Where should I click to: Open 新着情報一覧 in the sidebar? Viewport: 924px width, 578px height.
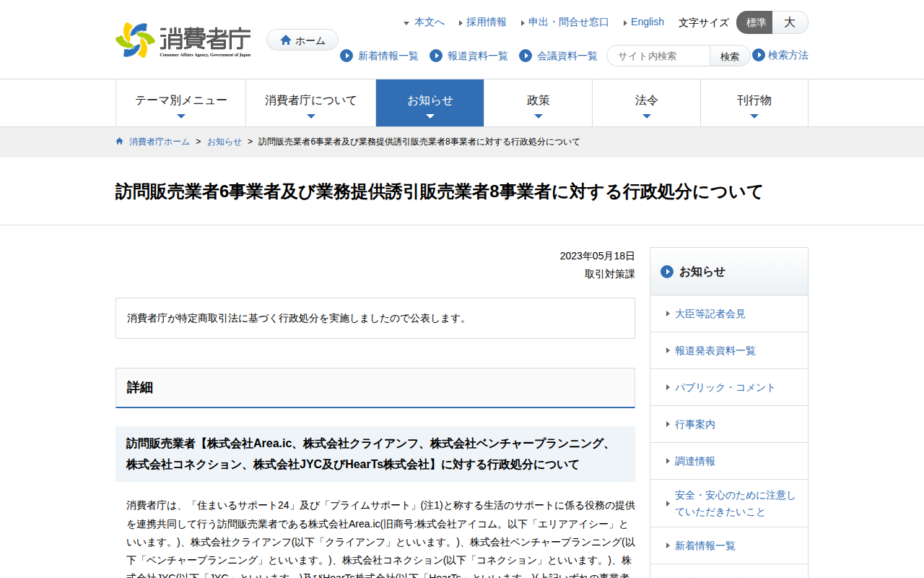click(729, 545)
